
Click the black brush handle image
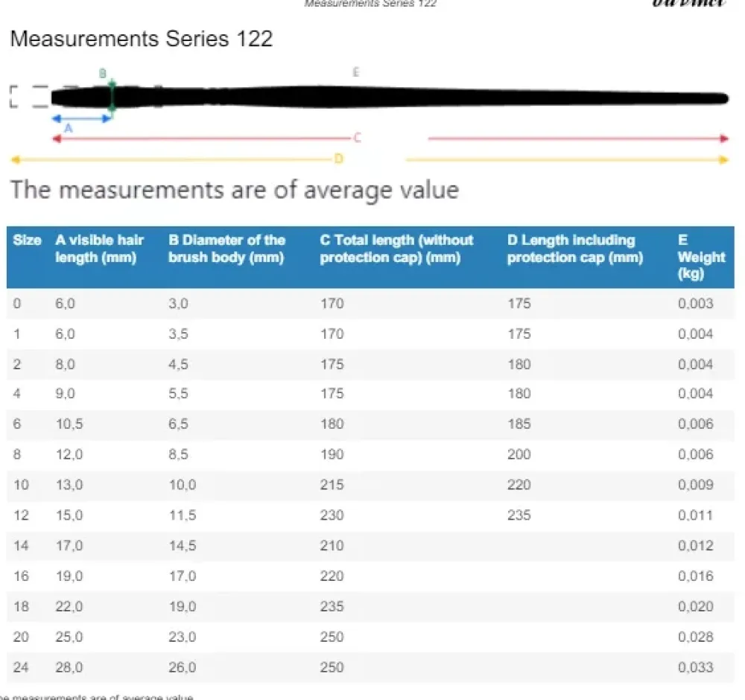tap(390, 98)
